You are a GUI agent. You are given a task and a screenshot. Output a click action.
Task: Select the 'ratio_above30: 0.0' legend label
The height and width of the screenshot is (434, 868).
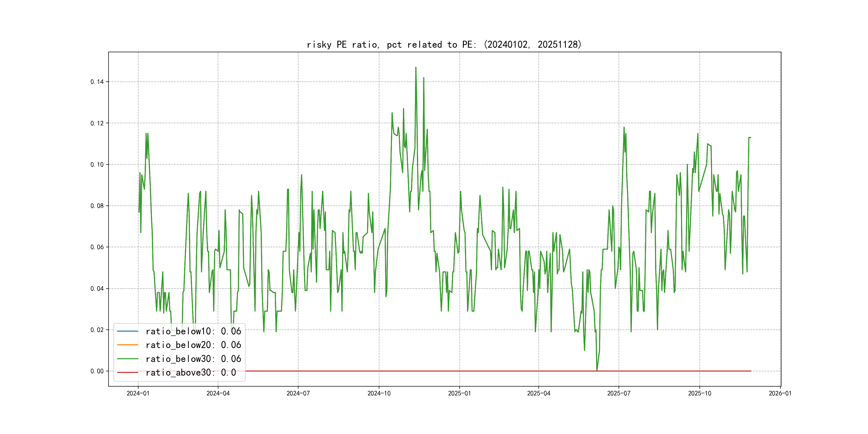[190, 372]
